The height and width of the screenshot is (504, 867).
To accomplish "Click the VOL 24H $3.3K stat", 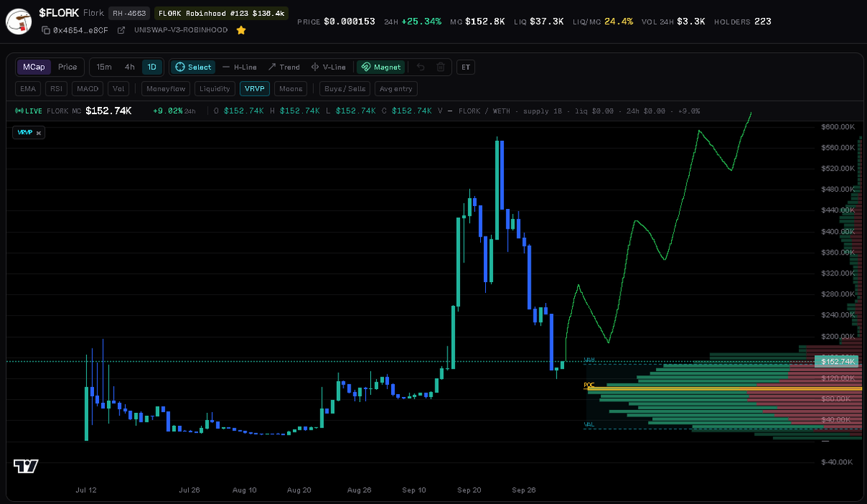I will point(673,22).
